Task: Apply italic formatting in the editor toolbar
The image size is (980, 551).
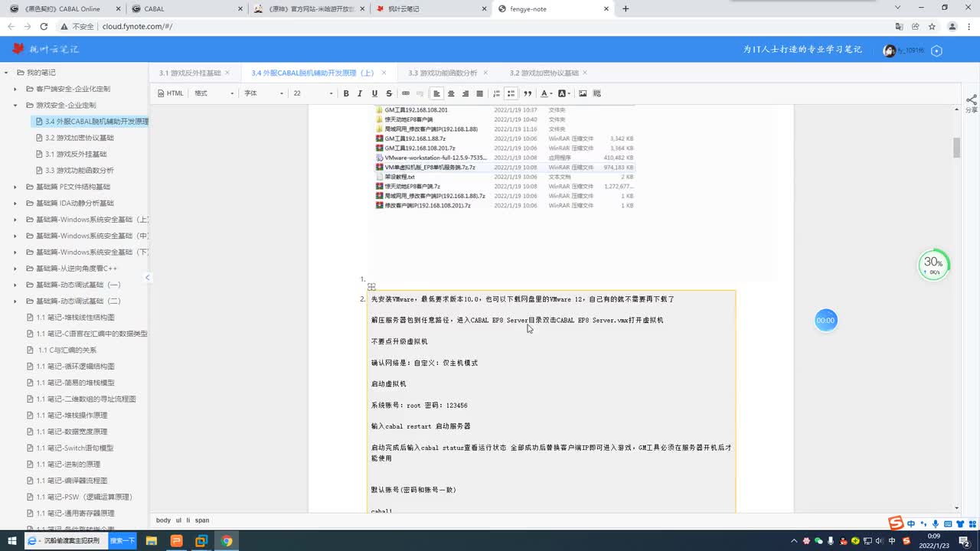Action: [361, 93]
